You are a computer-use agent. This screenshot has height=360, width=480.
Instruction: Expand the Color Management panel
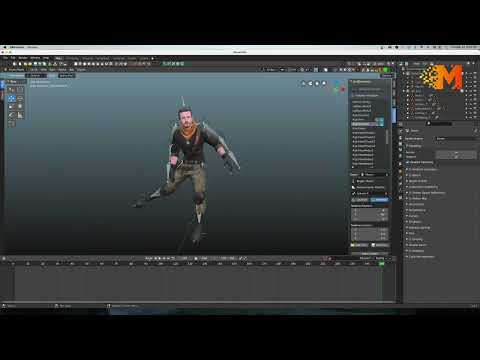tap(420, 257)
